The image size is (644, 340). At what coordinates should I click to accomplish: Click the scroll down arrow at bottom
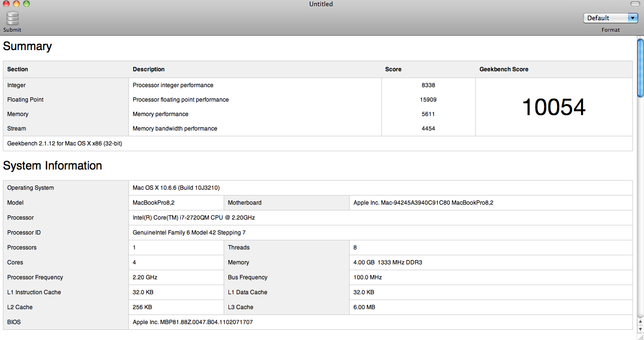click(640, 328)
